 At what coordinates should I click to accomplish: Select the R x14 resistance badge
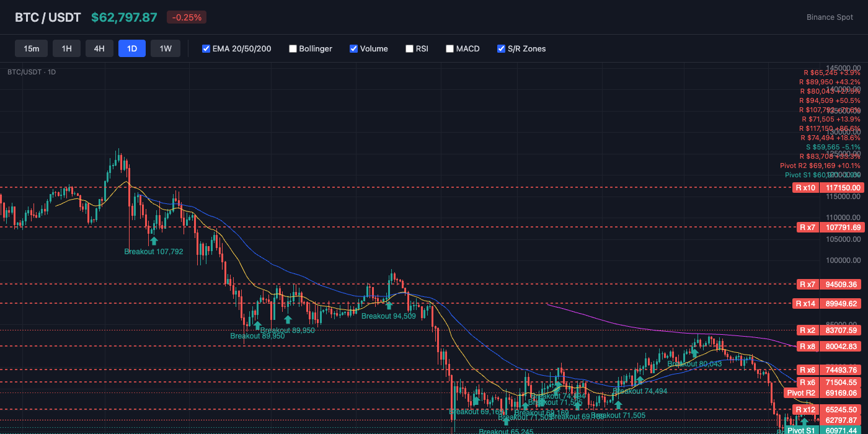tap(805, 304)
